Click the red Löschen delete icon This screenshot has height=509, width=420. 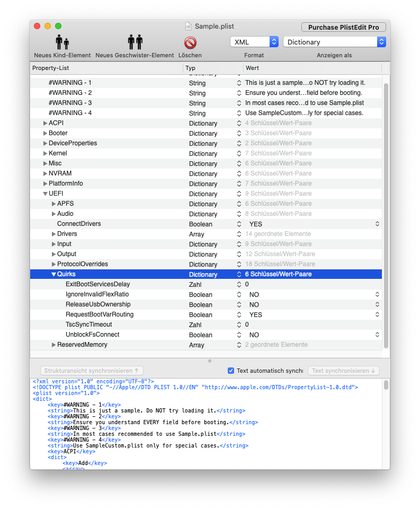190,42
